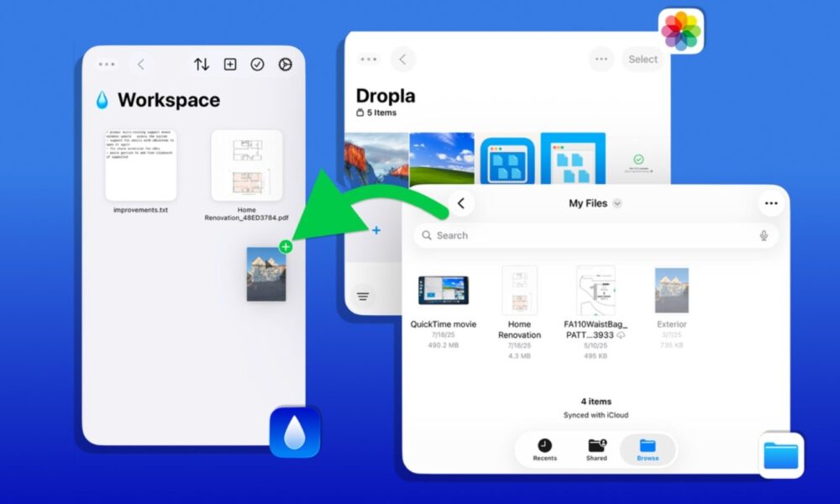Go back in the Workspace window
Screen dimensions: 840x504
pyautogui.click(x=141, y=65)
